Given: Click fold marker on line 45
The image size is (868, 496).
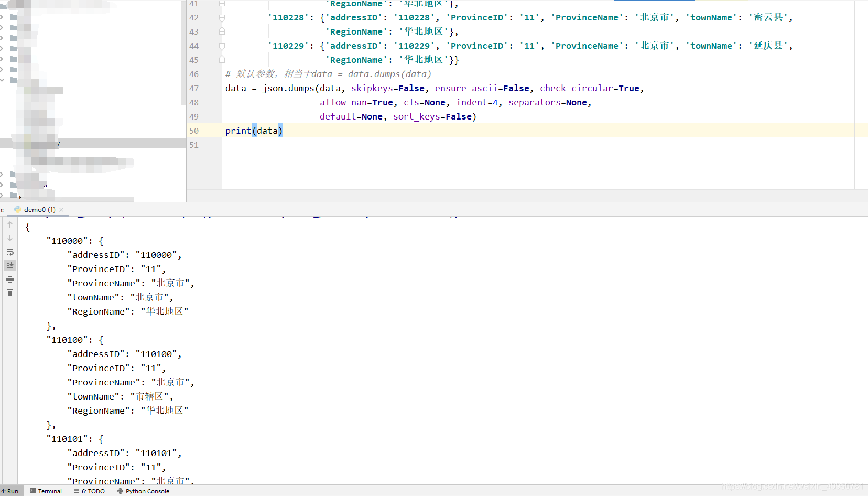Looking at the screenshot, I should click(x=222, y=60).
